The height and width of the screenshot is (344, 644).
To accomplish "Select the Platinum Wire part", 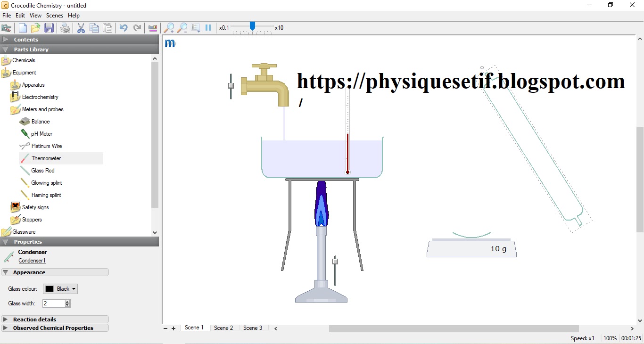I will [x=41, y=146].
